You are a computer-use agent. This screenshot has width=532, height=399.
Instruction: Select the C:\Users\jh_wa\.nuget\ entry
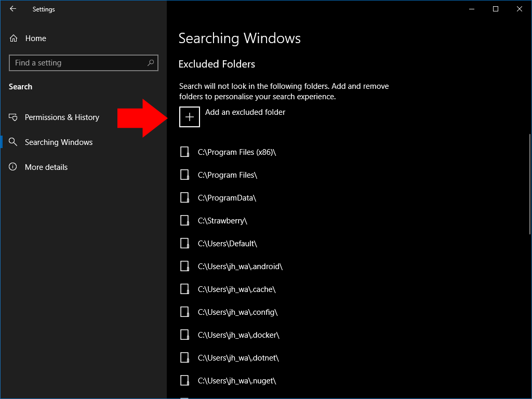236,381
